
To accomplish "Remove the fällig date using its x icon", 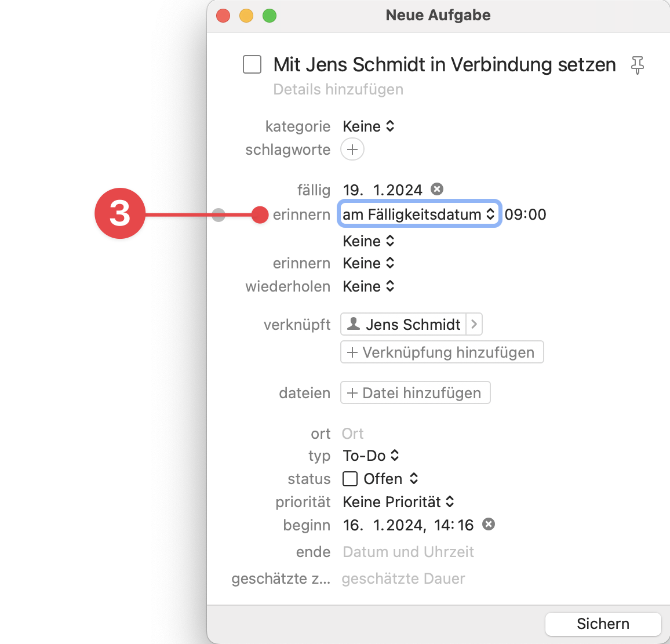I will click(x=436, y=188).
